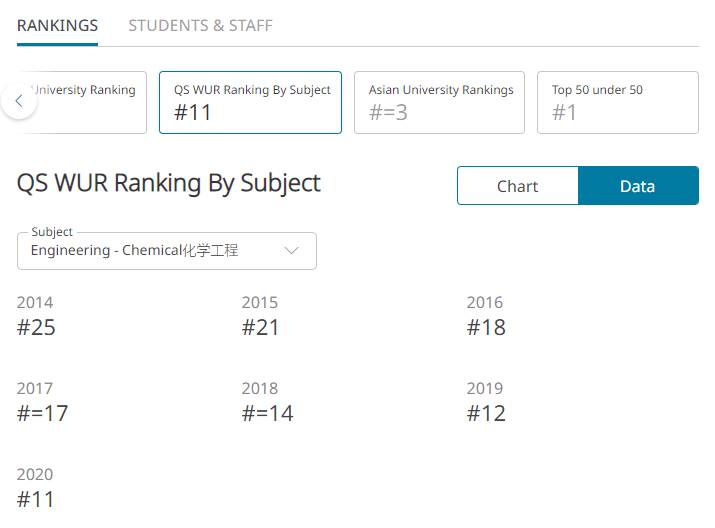Select Asian University Rankings card
This screenshot has width=715, height=528.
(x=442, y=102)
